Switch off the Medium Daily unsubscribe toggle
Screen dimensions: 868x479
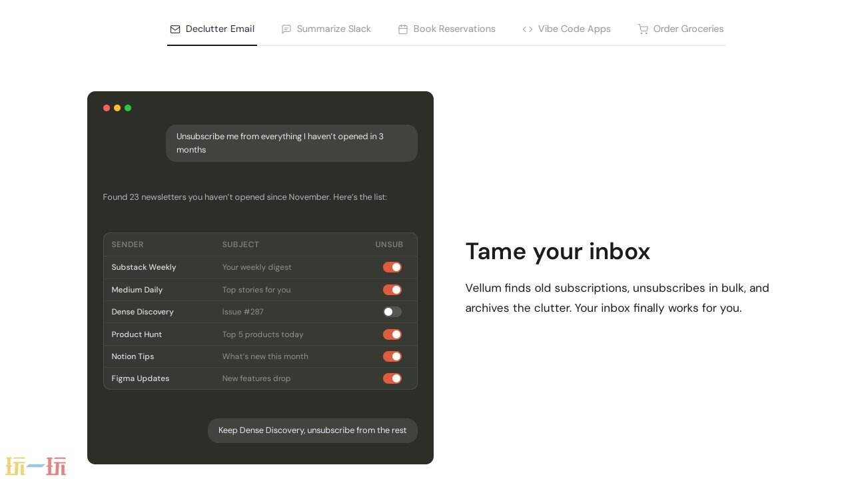click(392, 290)
